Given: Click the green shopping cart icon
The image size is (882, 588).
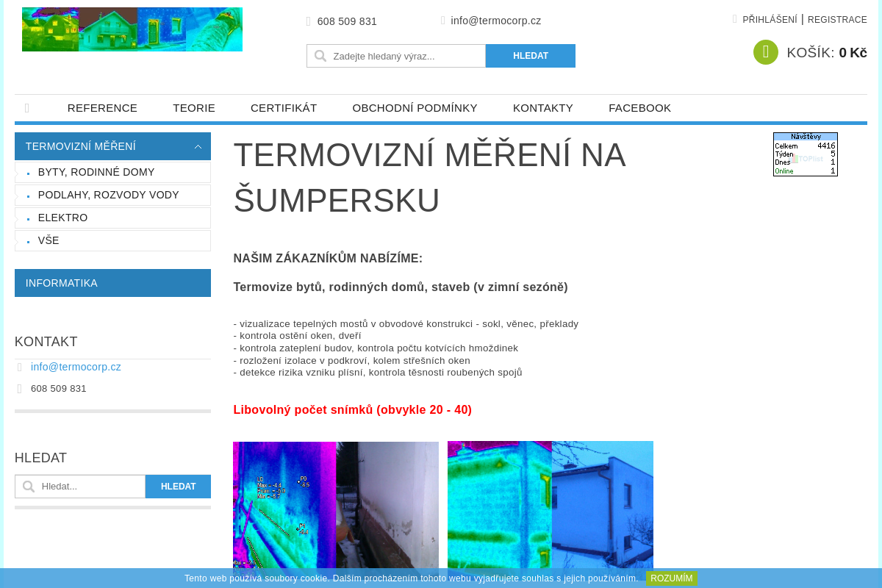Looking at the screenshot, I should tap(765, 52).
